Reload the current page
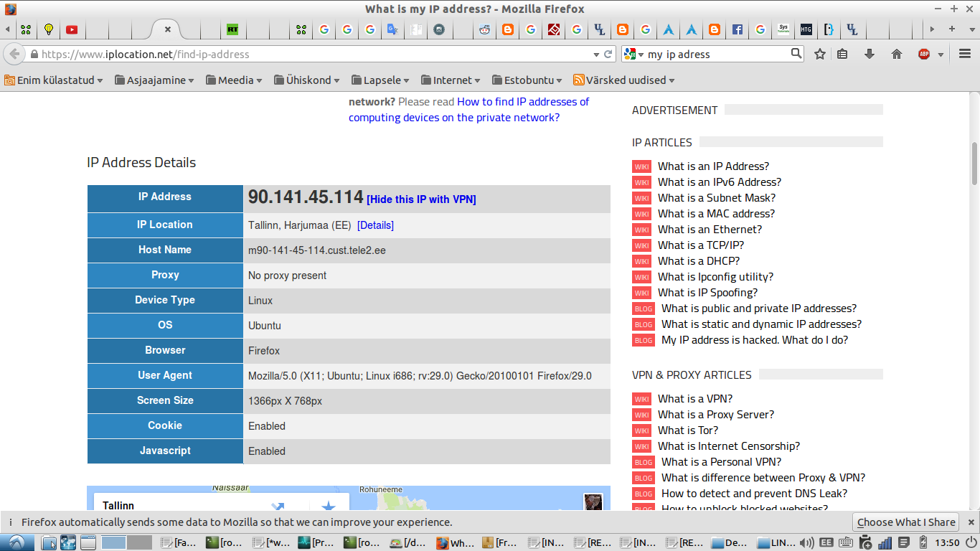The image size is (980, 551). [608, 54]
